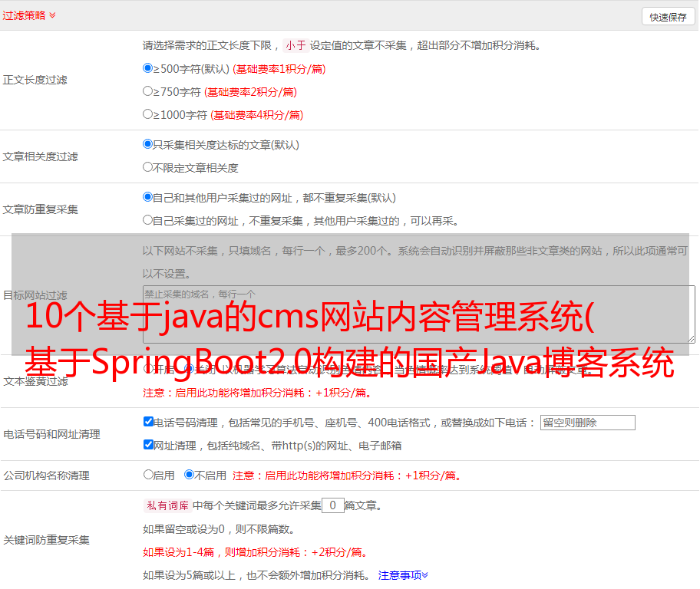Click the 电话号码和网址清理 row label
Viewport: 700px width, 589px height.
point(51,434)
